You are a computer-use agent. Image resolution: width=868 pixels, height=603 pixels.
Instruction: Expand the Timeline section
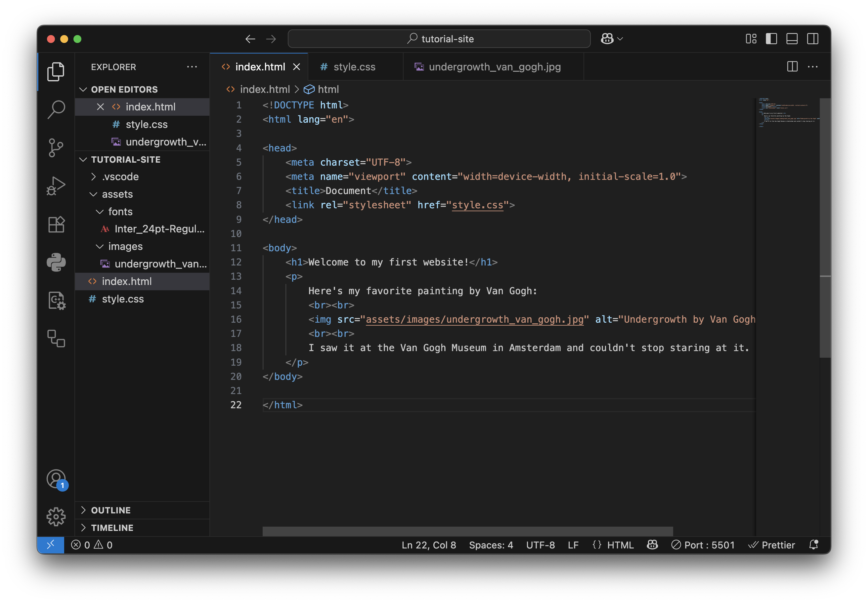(x=143, y=527)
